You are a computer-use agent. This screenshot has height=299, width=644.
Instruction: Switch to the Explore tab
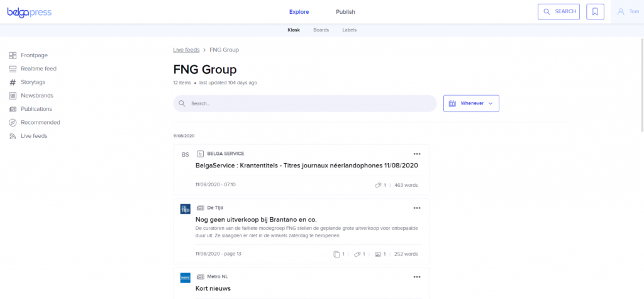point(299,12)
